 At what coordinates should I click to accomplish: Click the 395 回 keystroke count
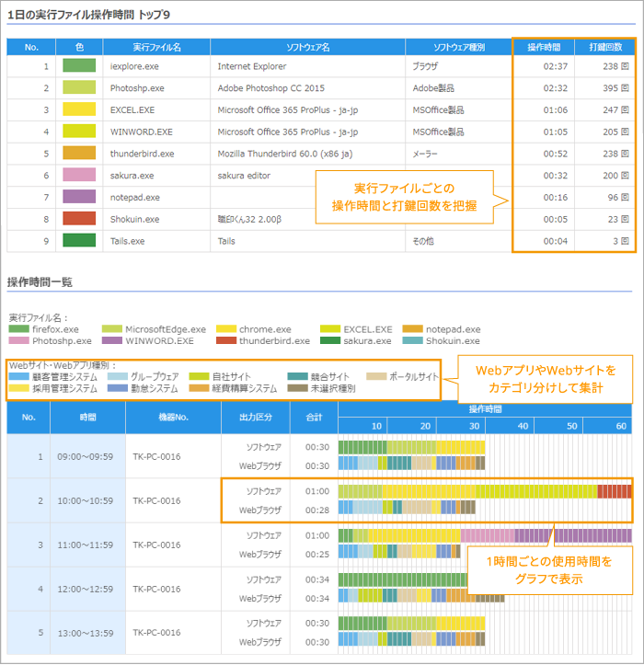(x=615, y=87)
